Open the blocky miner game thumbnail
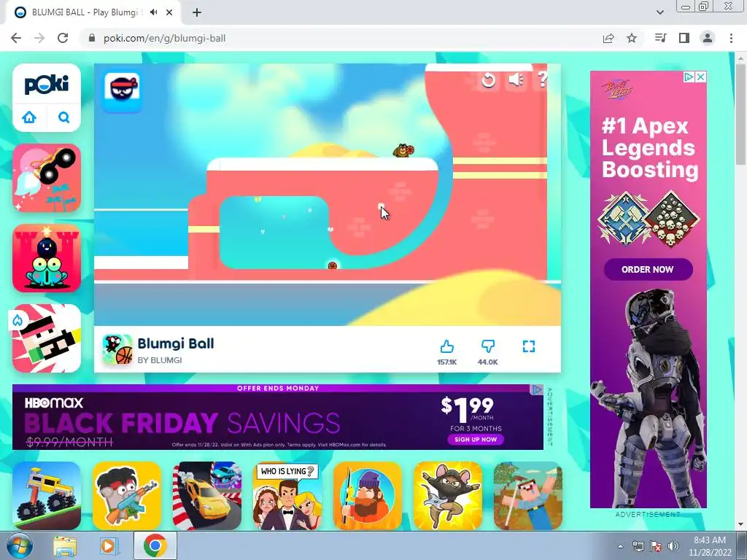The image size is (747, 560). point(528,496)
